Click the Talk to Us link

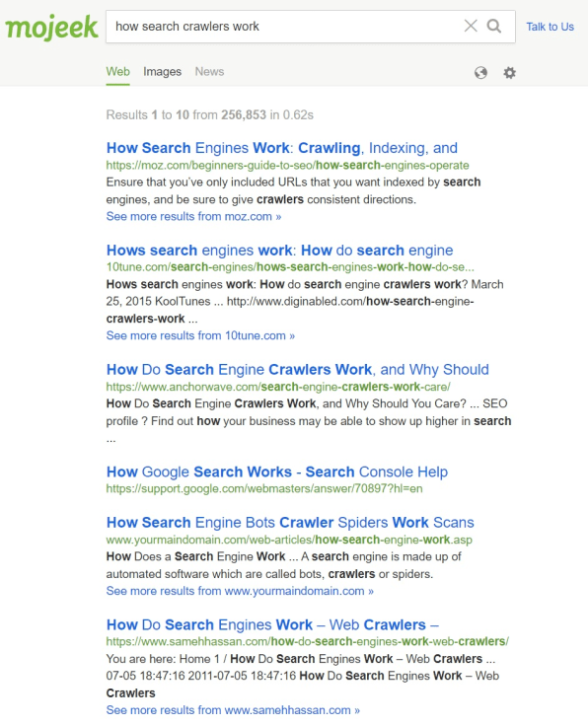pos(550,27)
